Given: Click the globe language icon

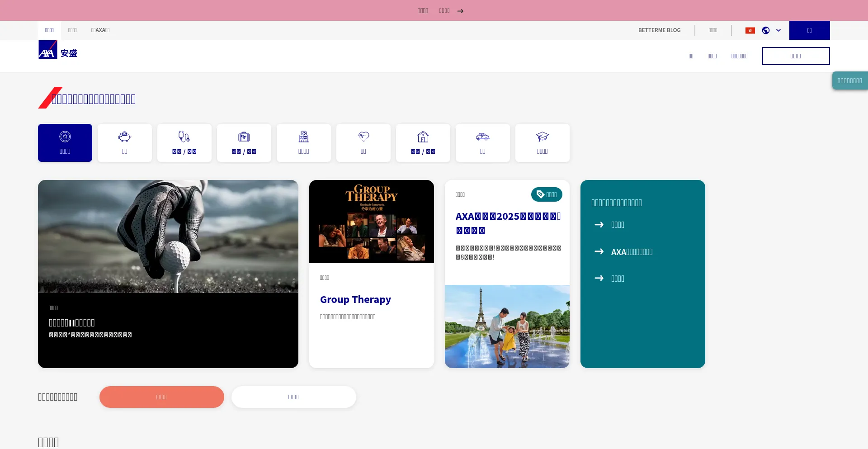Looking at the screenshot, I should click(766, 30).
